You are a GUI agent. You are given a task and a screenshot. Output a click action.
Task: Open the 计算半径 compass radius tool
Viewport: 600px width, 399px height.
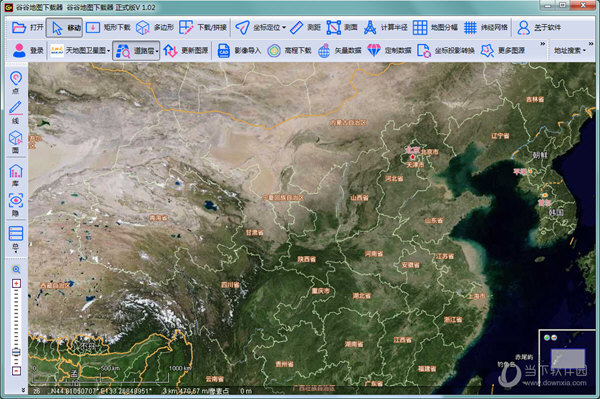point(385,28)
